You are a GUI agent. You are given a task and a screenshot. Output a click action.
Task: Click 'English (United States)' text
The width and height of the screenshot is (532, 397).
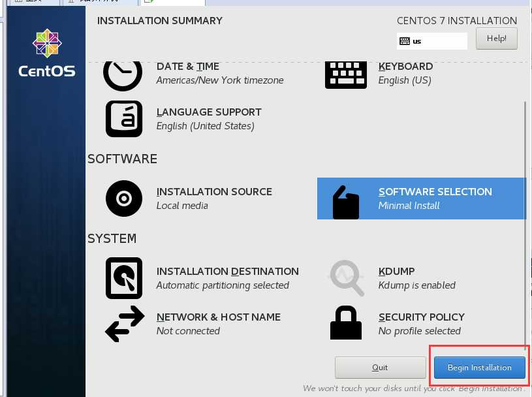point(205,126)
